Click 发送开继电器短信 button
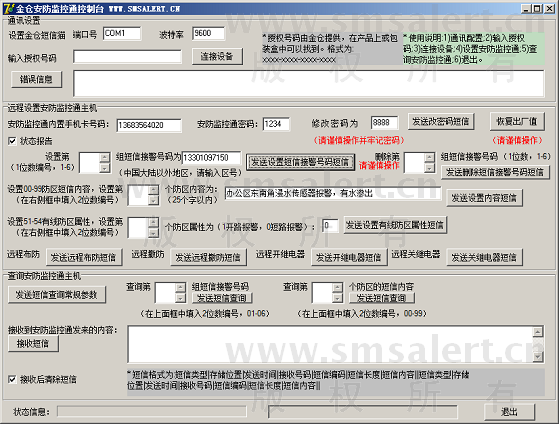 coord(349,257)
